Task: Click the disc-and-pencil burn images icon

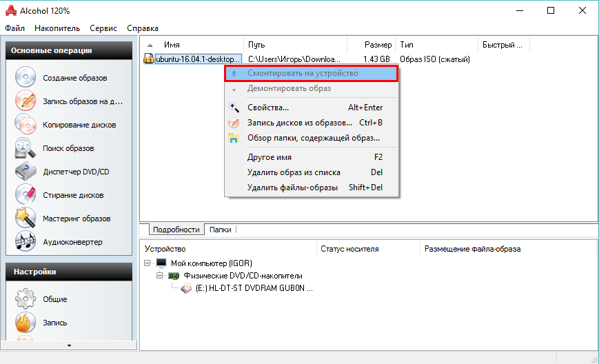Action: click(26, 101)
